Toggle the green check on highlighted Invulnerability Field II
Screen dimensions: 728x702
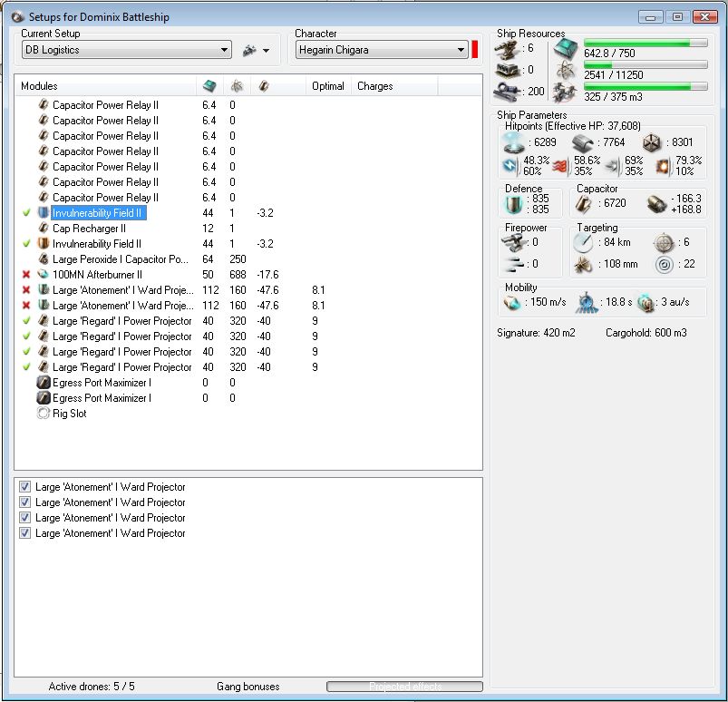click(26, 213)
